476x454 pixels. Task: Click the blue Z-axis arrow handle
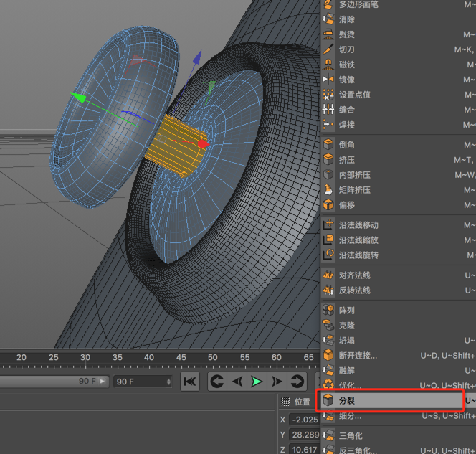tap(198, 57)
